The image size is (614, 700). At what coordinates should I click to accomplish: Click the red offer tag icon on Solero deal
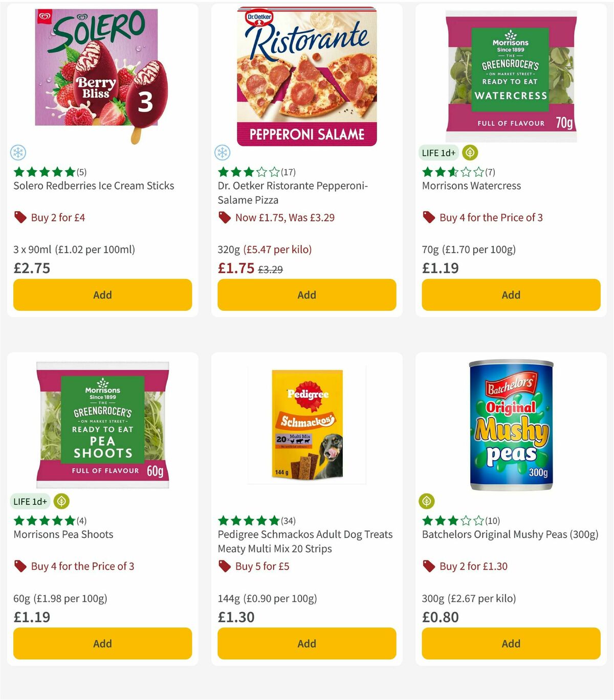19,217
